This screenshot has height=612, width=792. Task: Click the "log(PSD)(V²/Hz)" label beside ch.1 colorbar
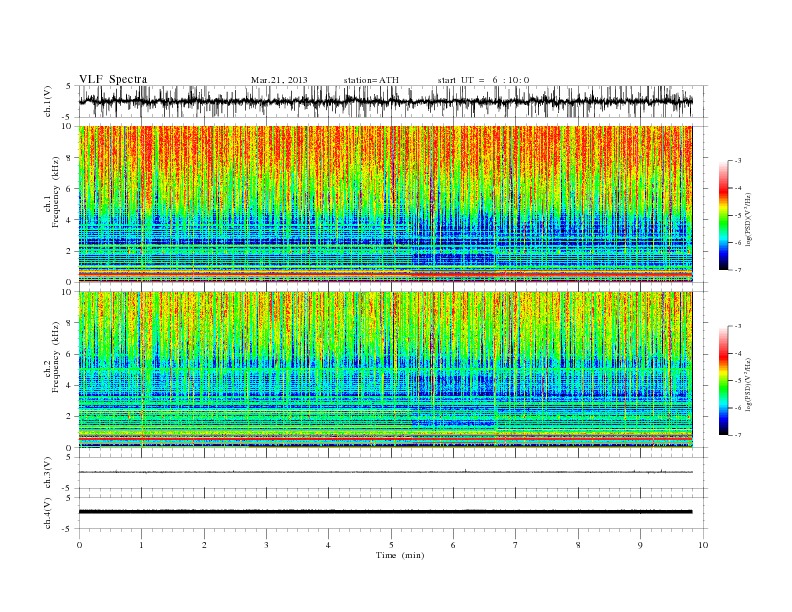pyautogui.click(x=748, y=220)
